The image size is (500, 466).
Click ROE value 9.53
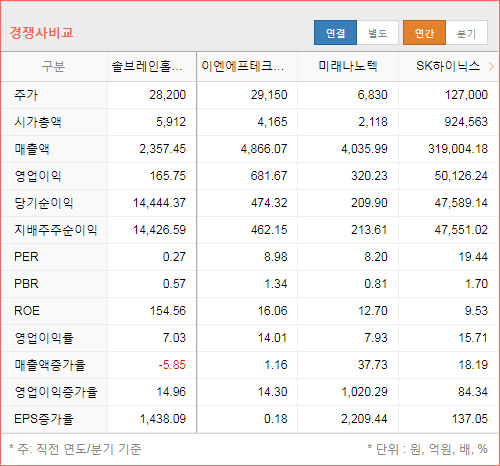(476, 311)
